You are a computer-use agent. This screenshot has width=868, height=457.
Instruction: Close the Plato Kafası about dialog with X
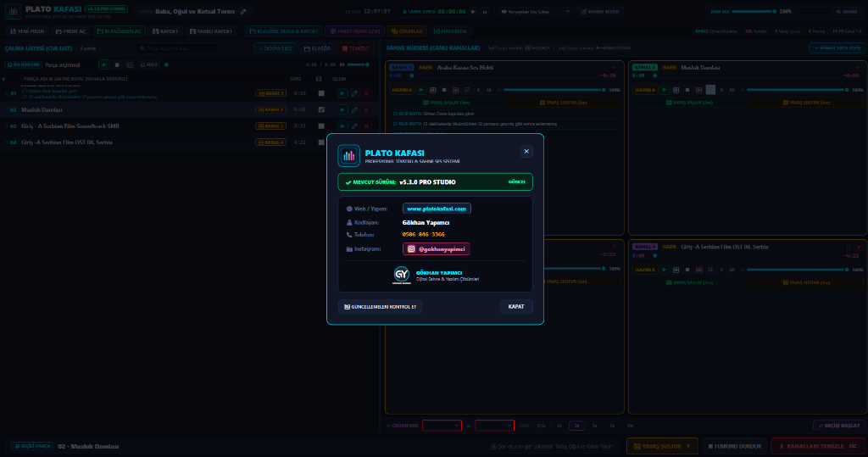tap(526, 151)
